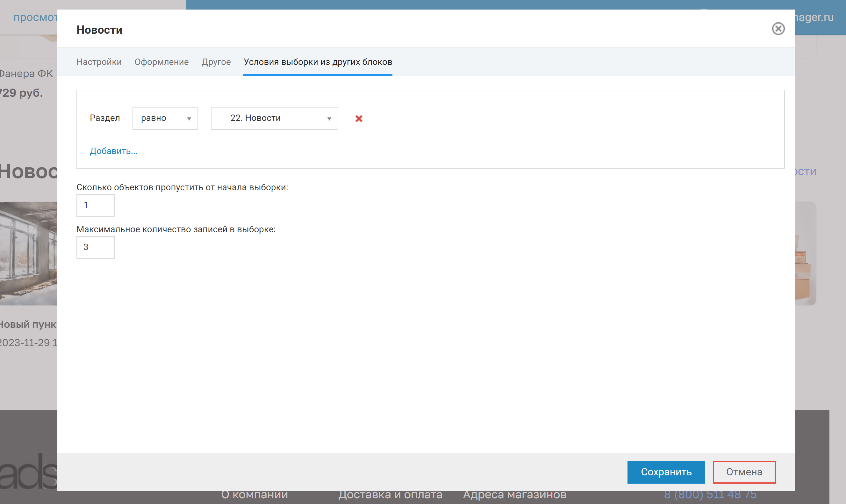Viewport: 846px width, 504px height.
Task: Focus the skip objects count field
Action: (95, 205)
